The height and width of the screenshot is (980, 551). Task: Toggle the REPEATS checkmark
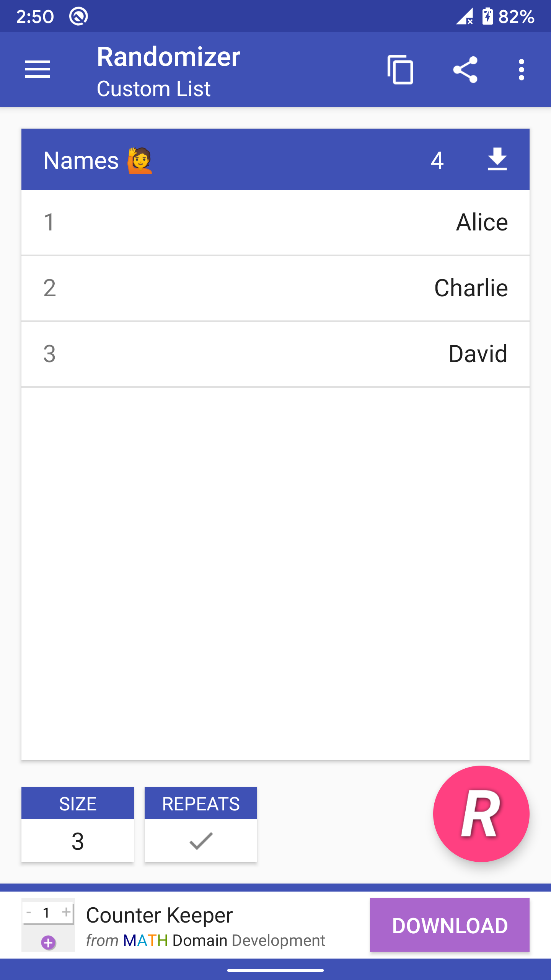pyautogui.click(x=201, y=841)
